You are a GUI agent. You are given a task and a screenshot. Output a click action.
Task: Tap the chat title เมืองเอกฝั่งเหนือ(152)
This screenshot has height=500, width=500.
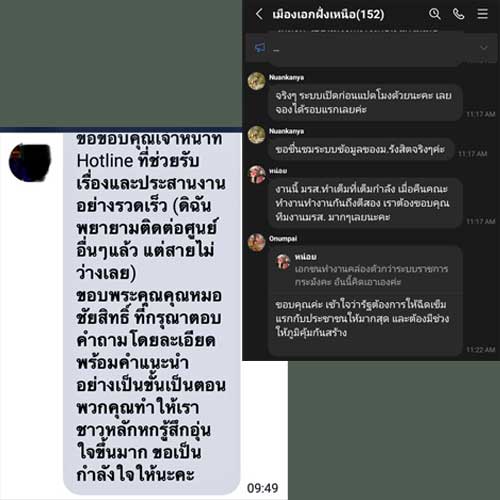coord(328,14)
